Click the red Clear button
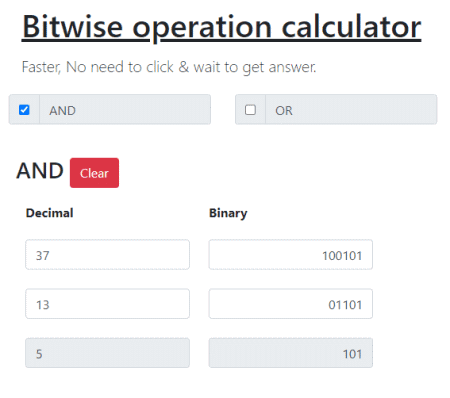This screenshot has width=450, height=398. coord(94,173)
